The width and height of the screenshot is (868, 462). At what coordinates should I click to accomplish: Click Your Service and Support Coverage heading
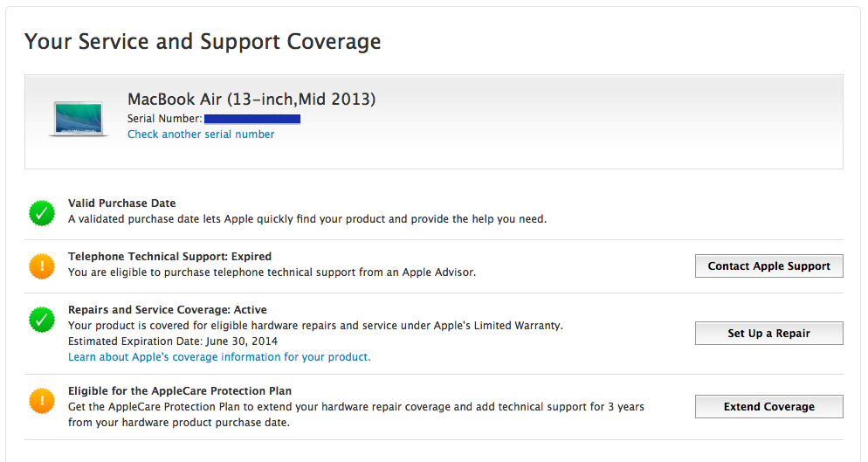tap(203, 42)
